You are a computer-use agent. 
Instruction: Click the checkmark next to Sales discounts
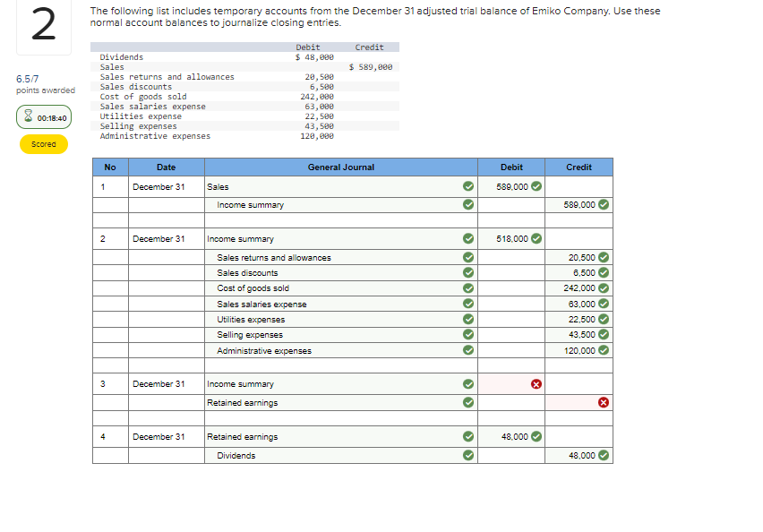pyautogui.click(x=467, y=272)
